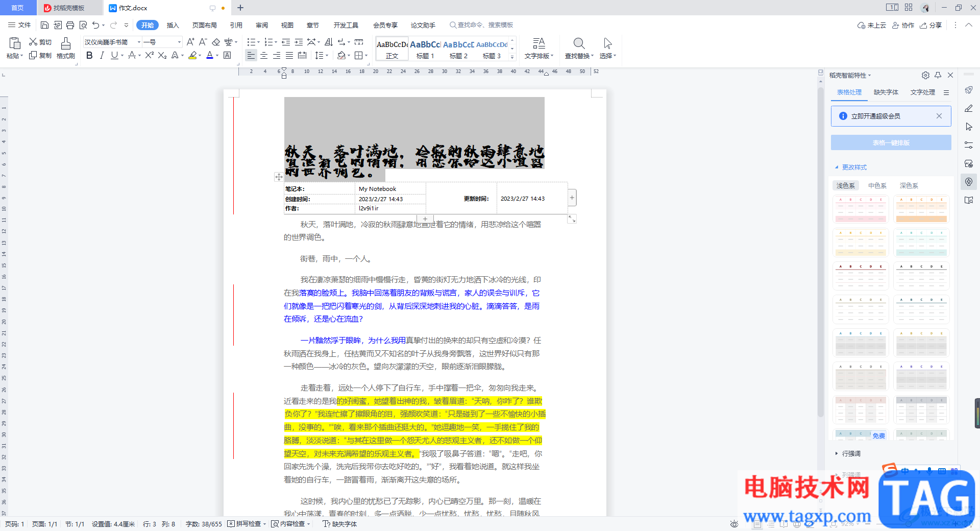Collapse the 更改样式 section
The width and height of the screenshot is (980, 531).
pos(837,167)
